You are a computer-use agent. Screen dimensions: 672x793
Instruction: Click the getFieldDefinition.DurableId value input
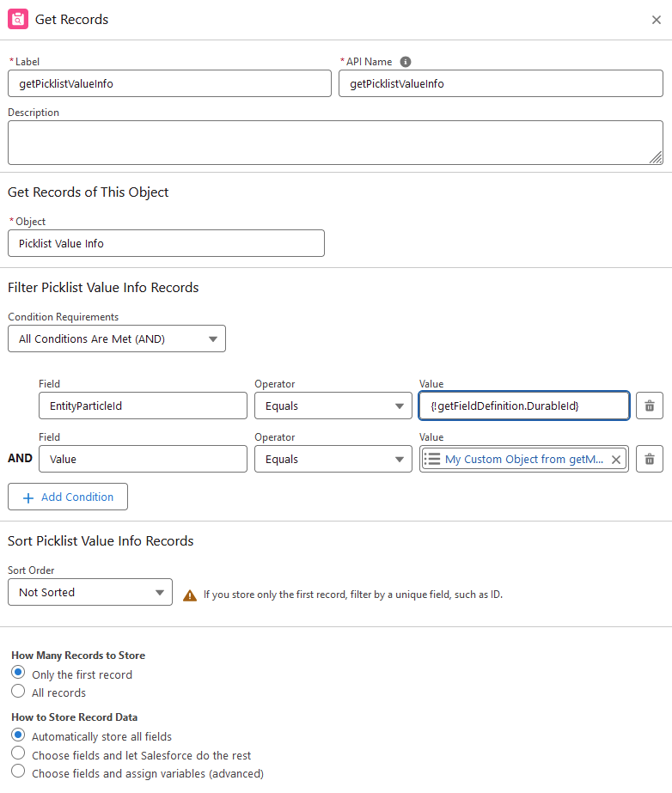tap(524, 406)
